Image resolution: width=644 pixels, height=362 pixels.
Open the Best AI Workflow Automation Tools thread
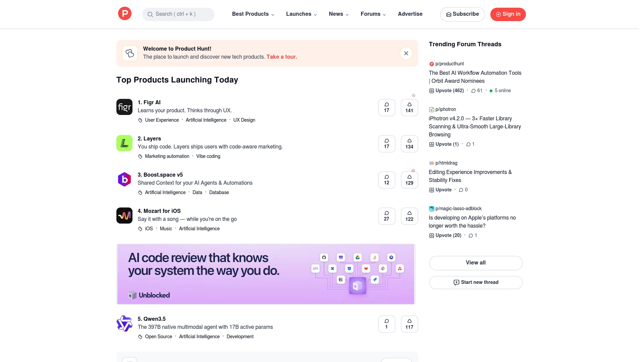tap(475, 77)
